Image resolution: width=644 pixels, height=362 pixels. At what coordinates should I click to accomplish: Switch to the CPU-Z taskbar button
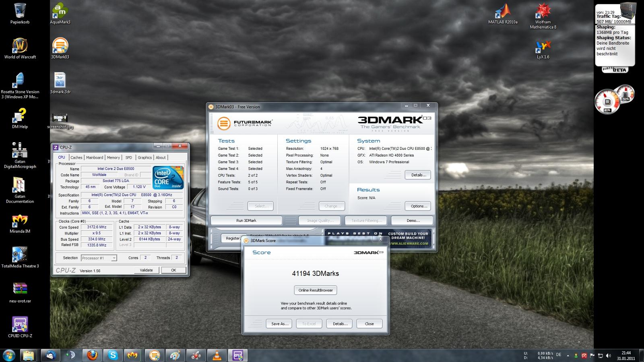(237, 355)
